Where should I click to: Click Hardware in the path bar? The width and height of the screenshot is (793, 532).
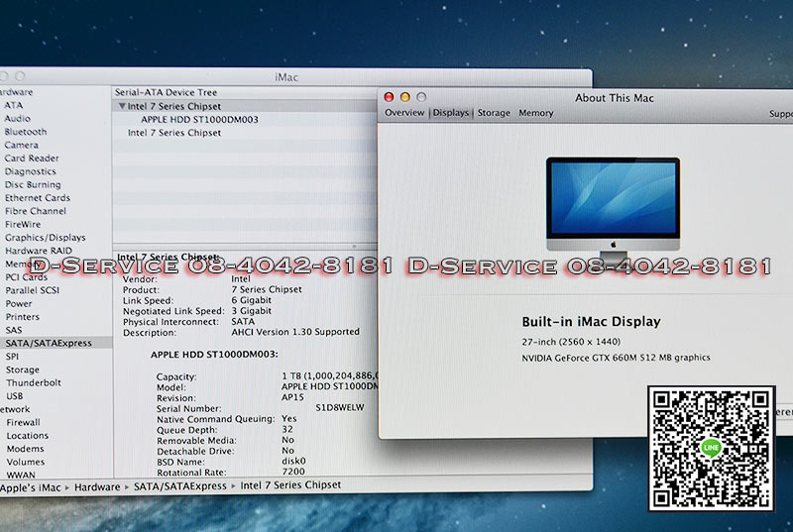point(97,487)
